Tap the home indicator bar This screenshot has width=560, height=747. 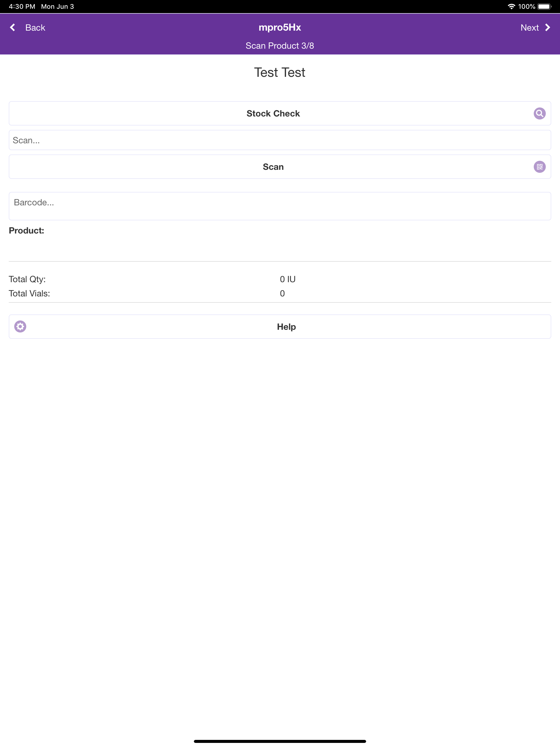tap(280, 741)
